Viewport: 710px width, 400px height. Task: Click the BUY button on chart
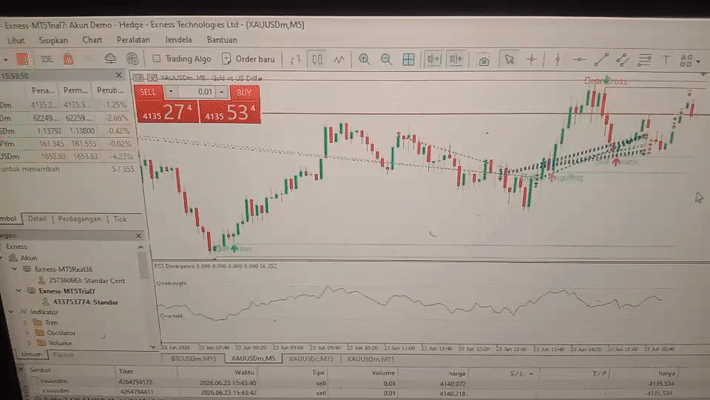(244, 92)
